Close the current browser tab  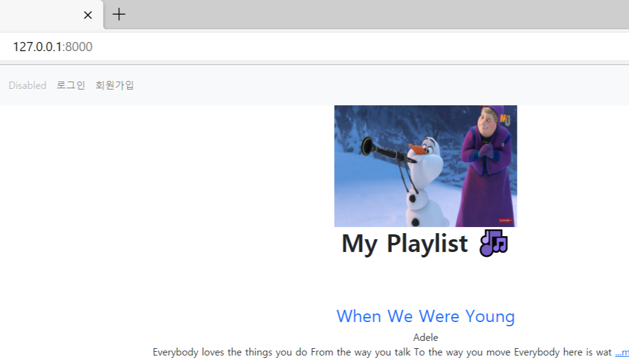[88, 15]
